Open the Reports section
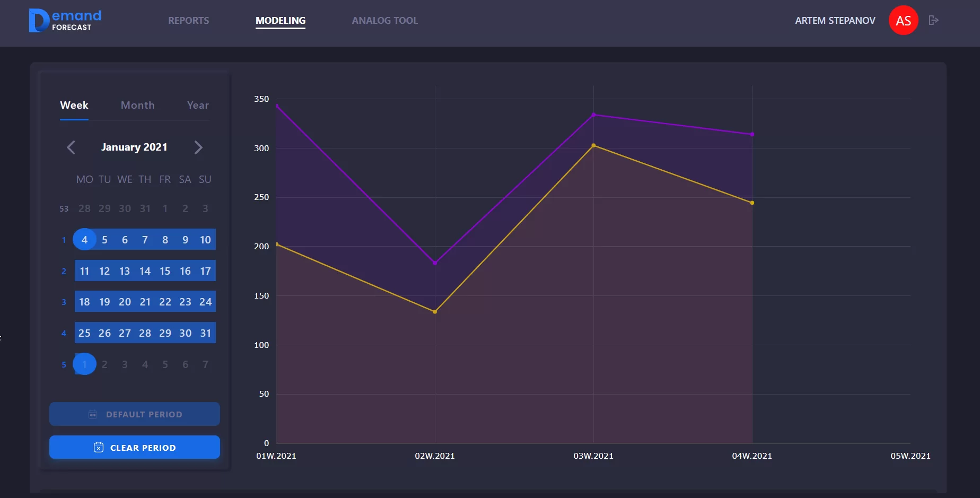The height and width of the screenshot is (498, 980). coord(188,21)
